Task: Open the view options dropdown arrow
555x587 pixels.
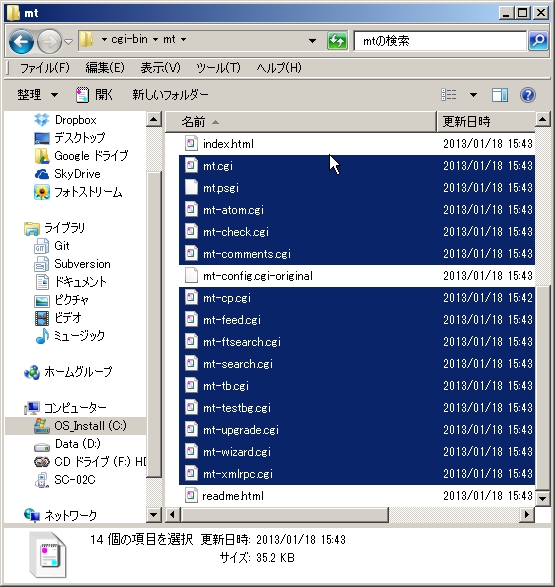Action: pos(473,95)
